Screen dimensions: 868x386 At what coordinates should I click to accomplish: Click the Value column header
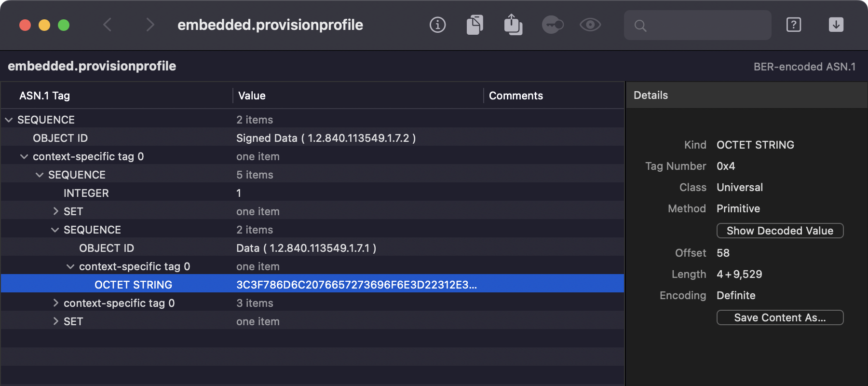252,96
